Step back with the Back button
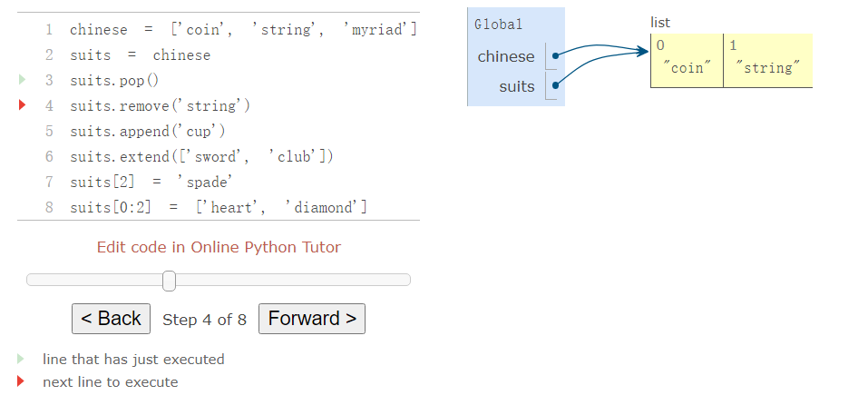 111,319
